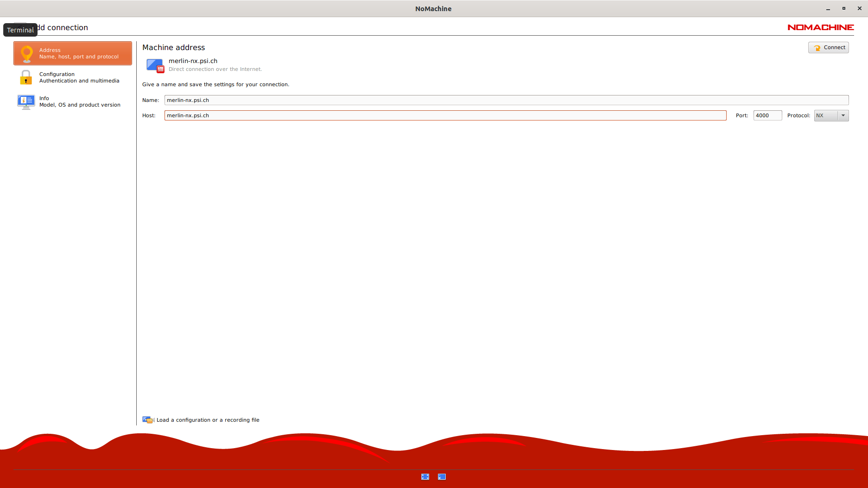Click the window-mode icon on bottom bar
This screenshot has height=488, width=868.
point(442,477)
